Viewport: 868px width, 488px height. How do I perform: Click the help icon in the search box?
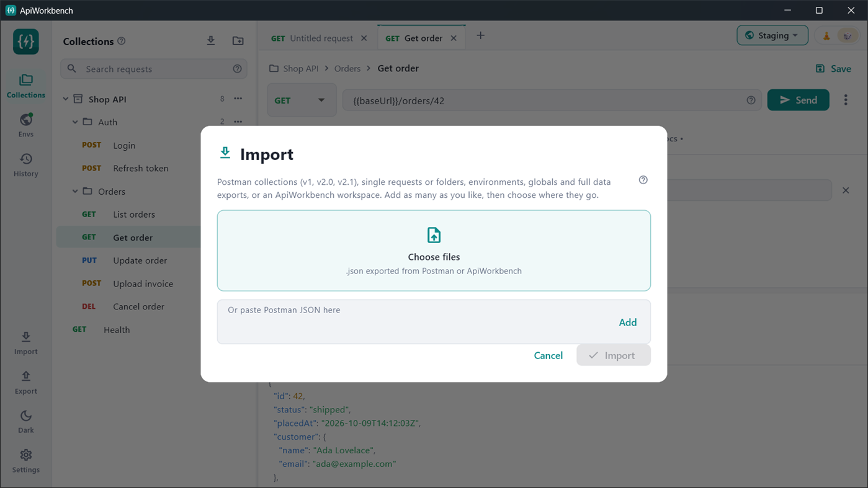pos(237,69)
